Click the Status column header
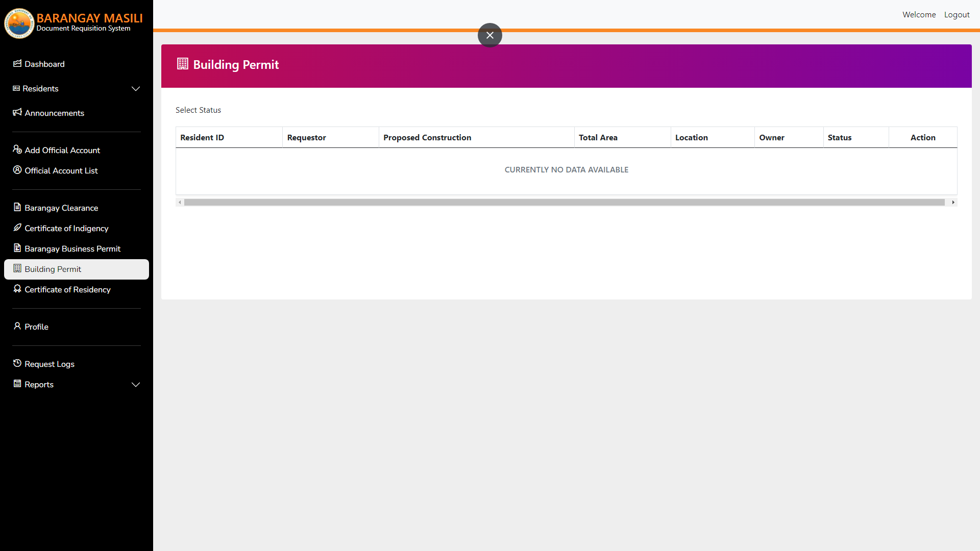 pos(839,137)
